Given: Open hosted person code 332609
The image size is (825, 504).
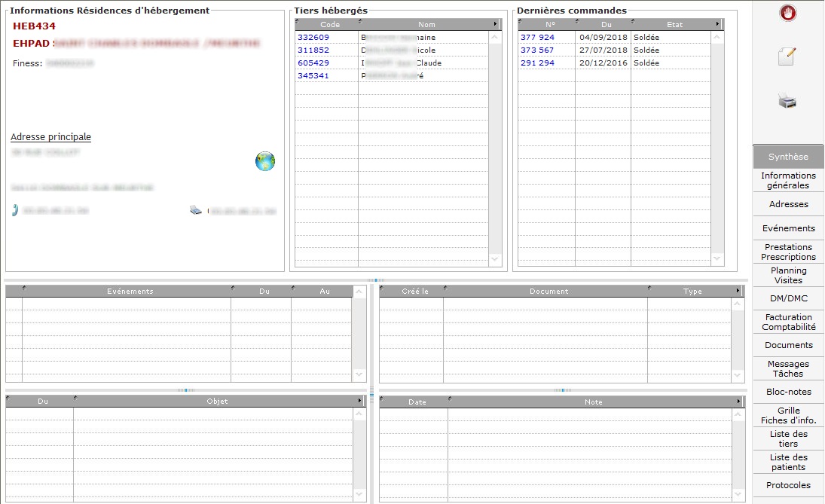Looking at the screenshot, I should (x=313, y=38).
